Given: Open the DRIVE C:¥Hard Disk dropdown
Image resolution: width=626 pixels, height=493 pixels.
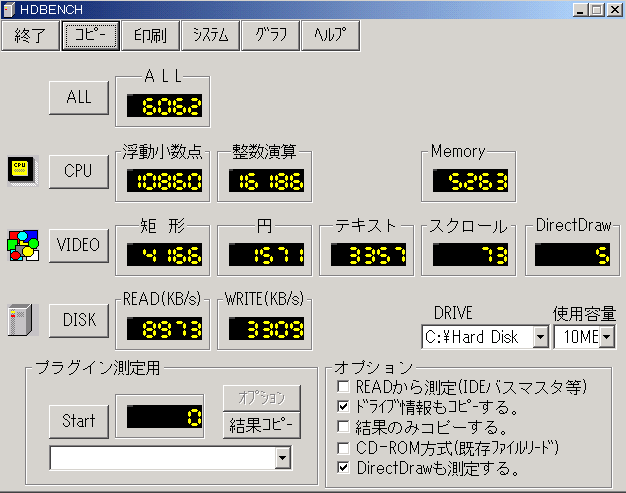Looking at the screenshot, I should [x=541, y=337].
